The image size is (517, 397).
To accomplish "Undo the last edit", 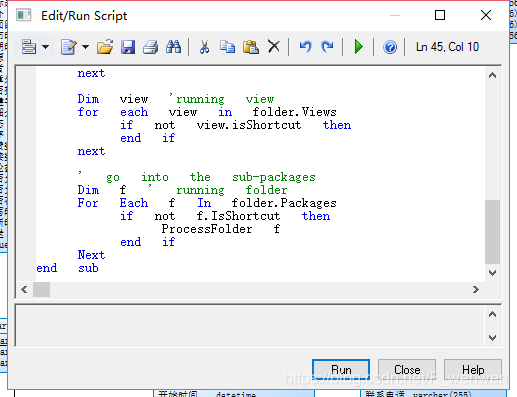I will tap(305, 47).
